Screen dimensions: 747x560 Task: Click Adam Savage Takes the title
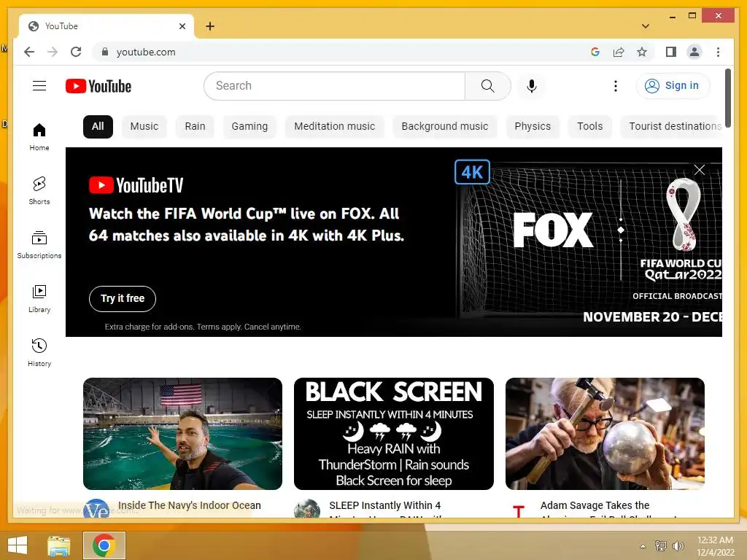tap(595, 505)
